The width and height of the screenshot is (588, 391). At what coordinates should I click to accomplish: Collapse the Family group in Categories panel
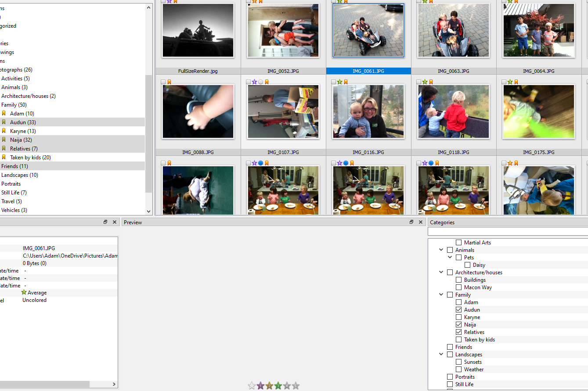(441, 295)
